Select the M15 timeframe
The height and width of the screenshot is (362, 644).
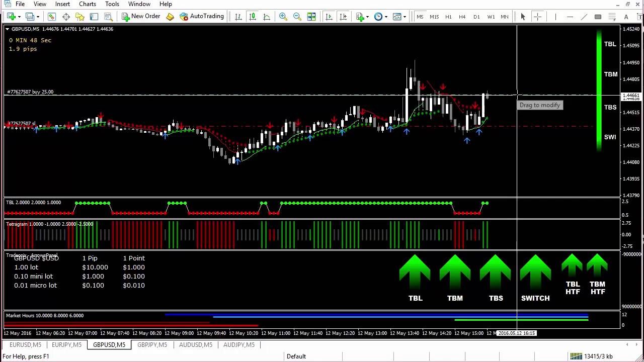coord(434,17)
